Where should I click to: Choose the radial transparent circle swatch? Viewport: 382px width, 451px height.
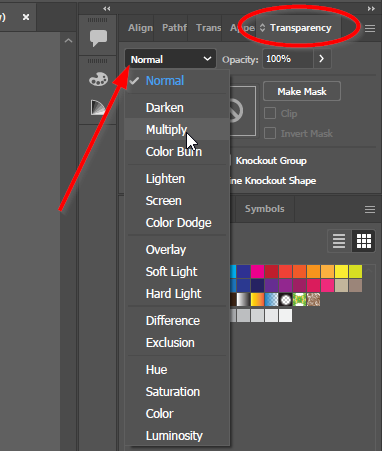click(285, 300)
